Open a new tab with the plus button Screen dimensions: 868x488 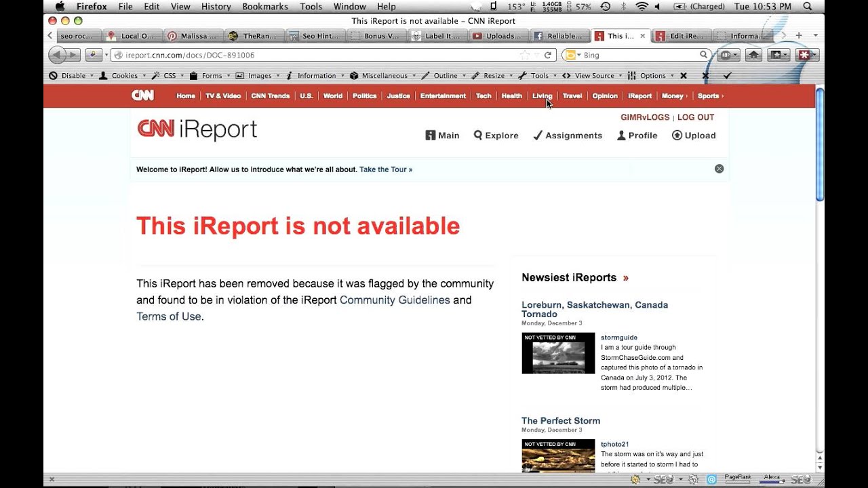799,35
